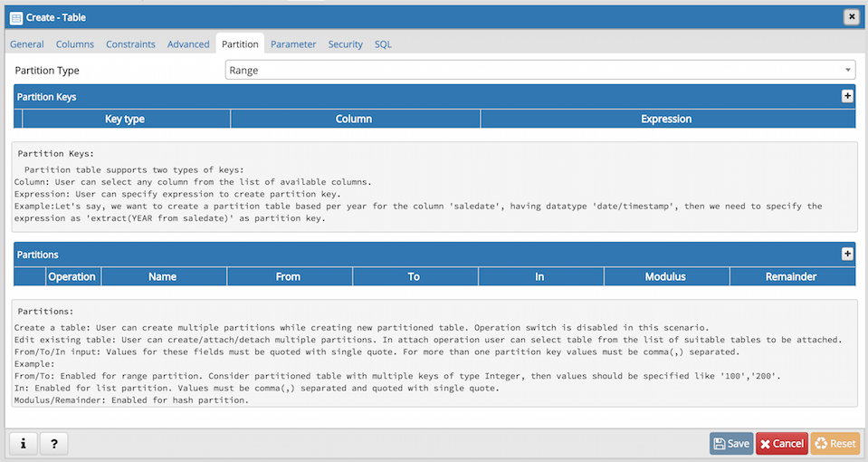Open help with the question mark button
Viewport: 868px width, 462px height.
click(53, 444)
